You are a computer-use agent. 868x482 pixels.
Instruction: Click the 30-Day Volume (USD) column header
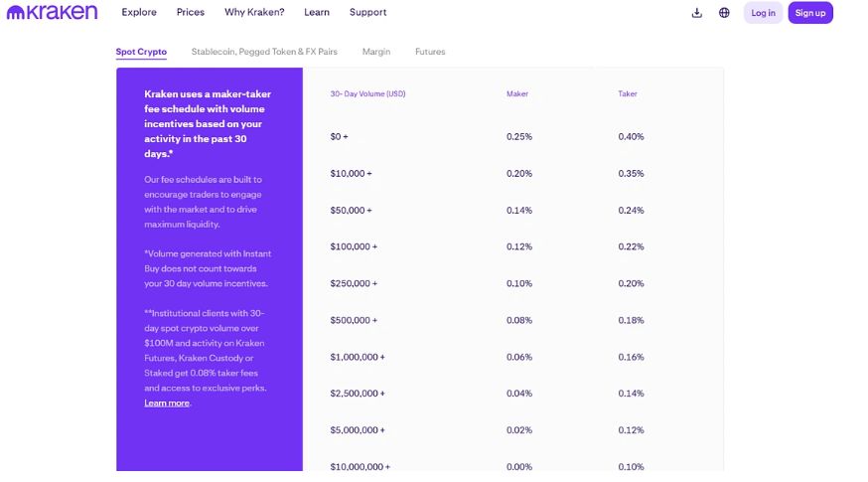click(x=367, y=94)
